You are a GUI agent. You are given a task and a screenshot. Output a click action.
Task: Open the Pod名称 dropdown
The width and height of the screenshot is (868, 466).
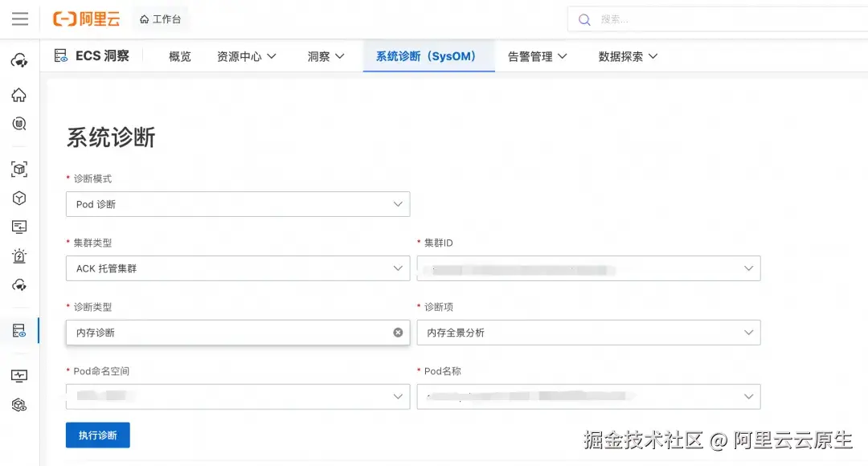click(588, 397)
